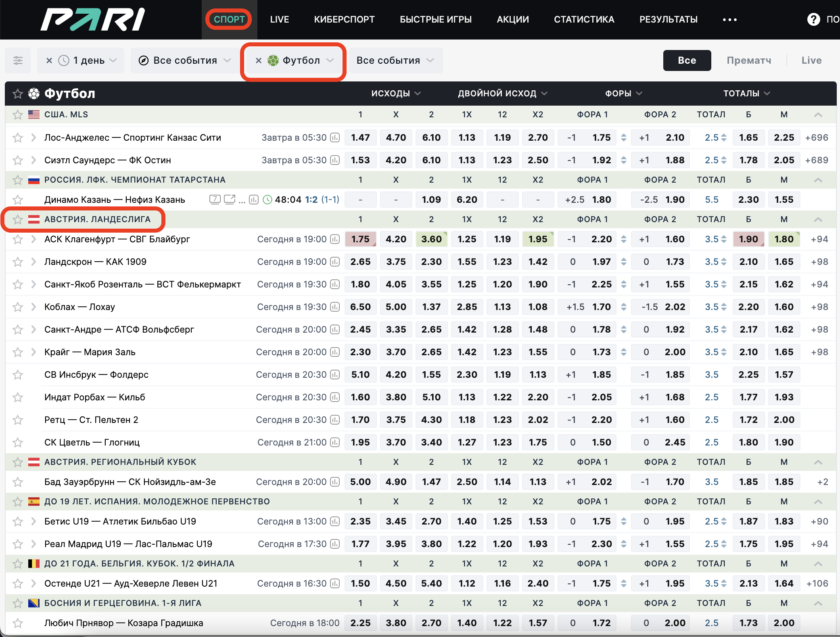The height and width of the screenshot is (637, 840).
Task: Open +696 more markets for Лос-Анджелес
Action: 816,138
